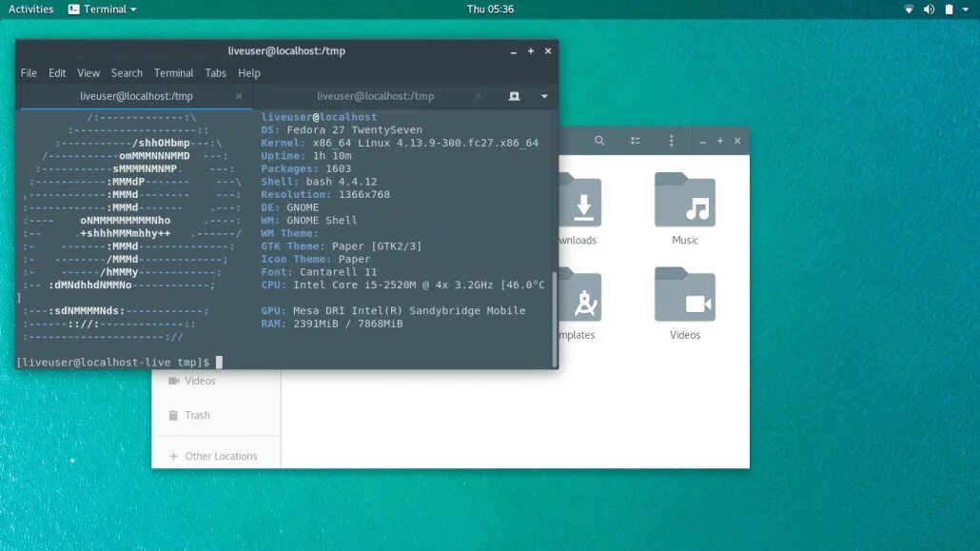Open the Activities overview
980x551 pixels.
click(x=30, y=10)
